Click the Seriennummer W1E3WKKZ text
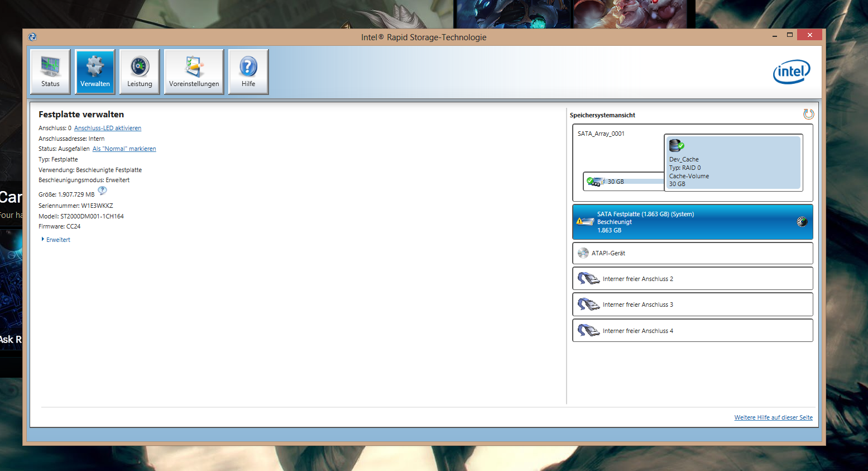Screen dimensions: 868x471 click(76, 206)
